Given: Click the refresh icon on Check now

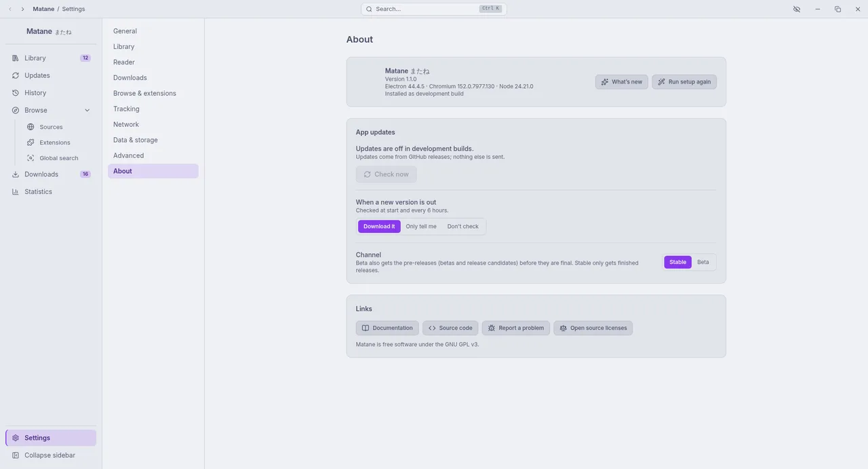Looking at the screenshot, I should [368, 174].
